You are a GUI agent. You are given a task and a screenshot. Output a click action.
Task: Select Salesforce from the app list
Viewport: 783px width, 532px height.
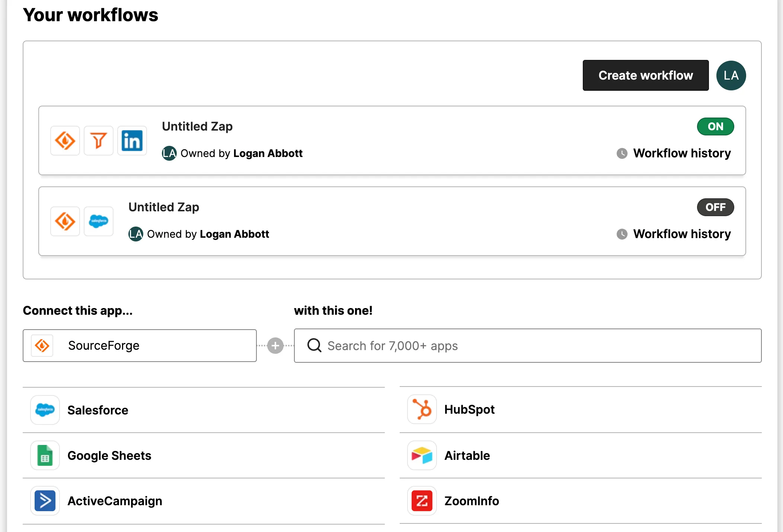pos(204,410)
